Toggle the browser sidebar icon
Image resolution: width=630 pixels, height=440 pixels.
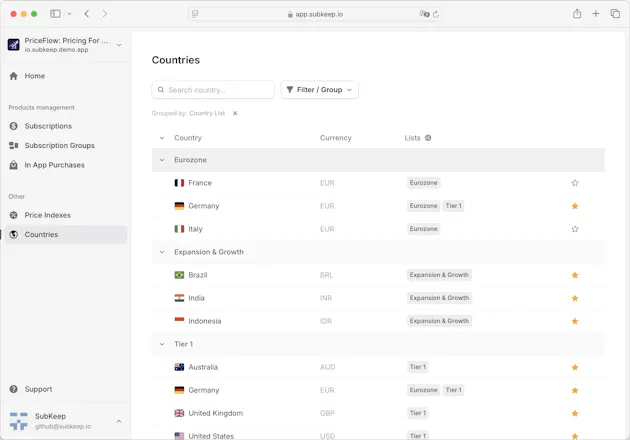[x=55, y=14]
